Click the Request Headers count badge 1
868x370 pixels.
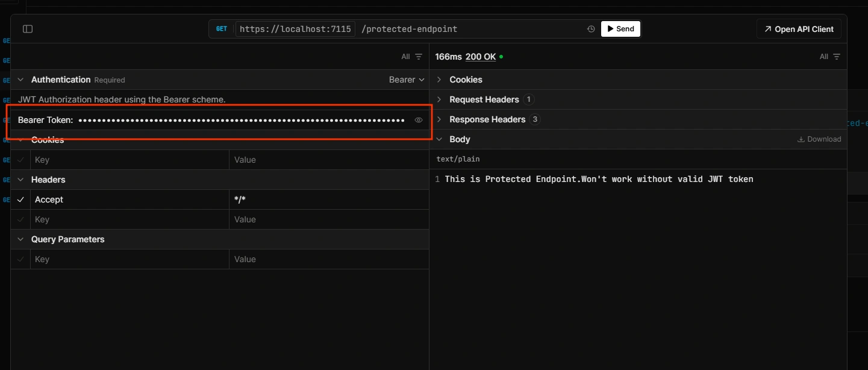(x=529, y=99)
